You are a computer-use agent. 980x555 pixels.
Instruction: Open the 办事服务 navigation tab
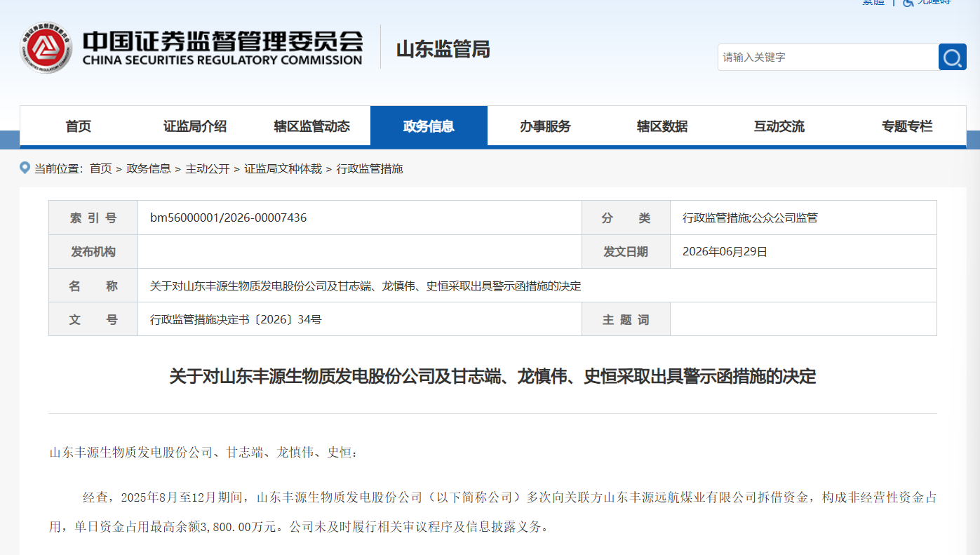[545, 126]
